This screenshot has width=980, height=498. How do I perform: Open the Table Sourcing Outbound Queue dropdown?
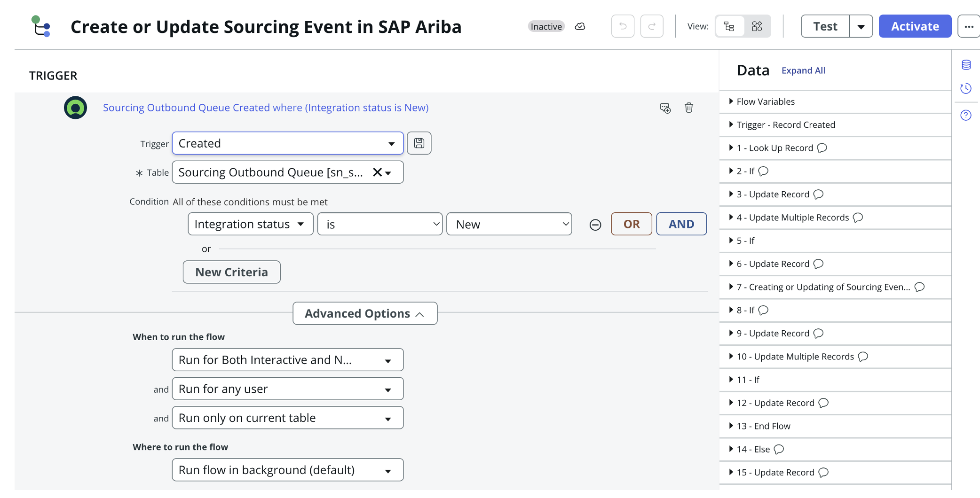[388, 173]
